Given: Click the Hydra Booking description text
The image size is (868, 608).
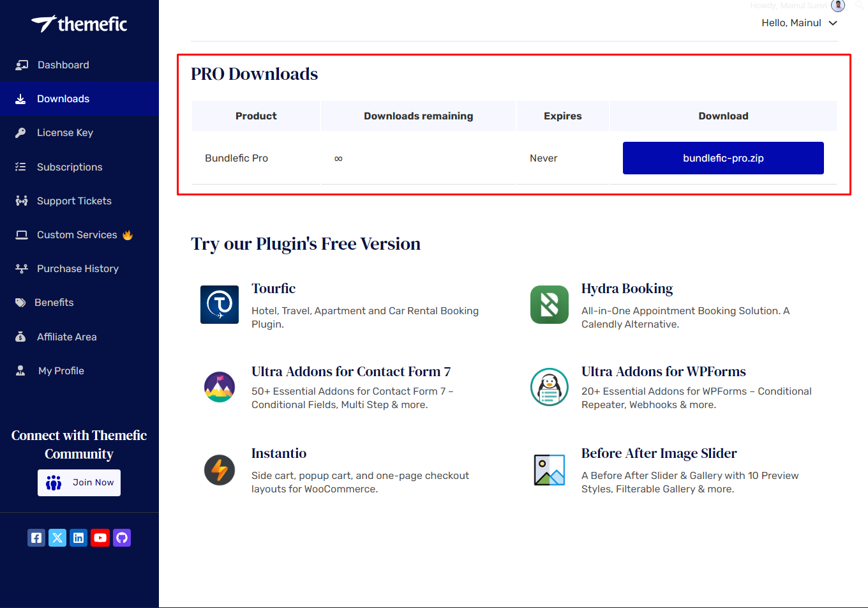Looking at the screenshot, I should click(685, 317).
